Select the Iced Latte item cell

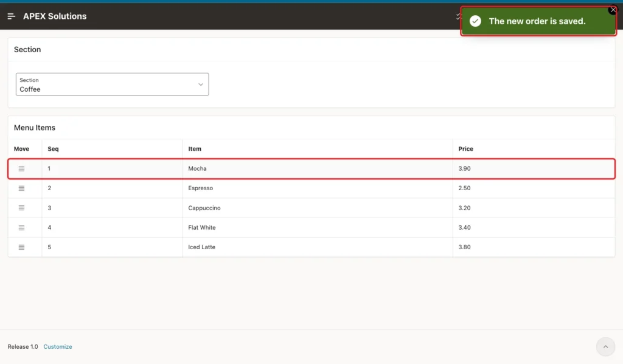tap(317, 247)
